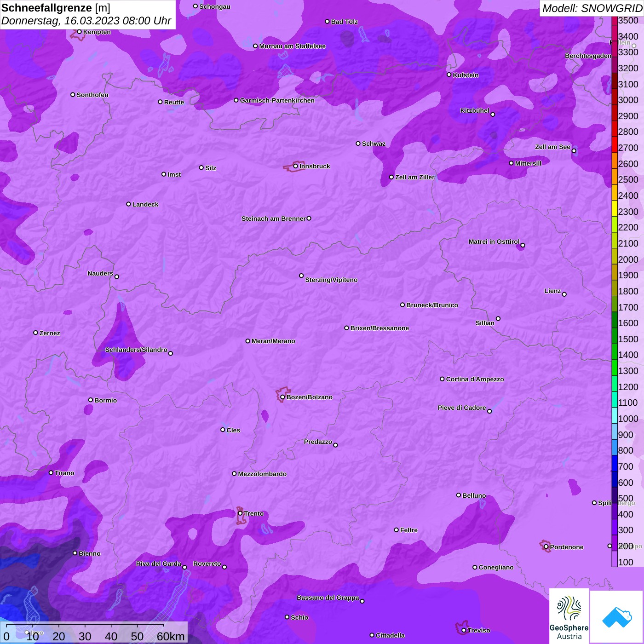Click the Pieve di Cadore label
Viewport: 644px width, 644px height.
point(462,408)
